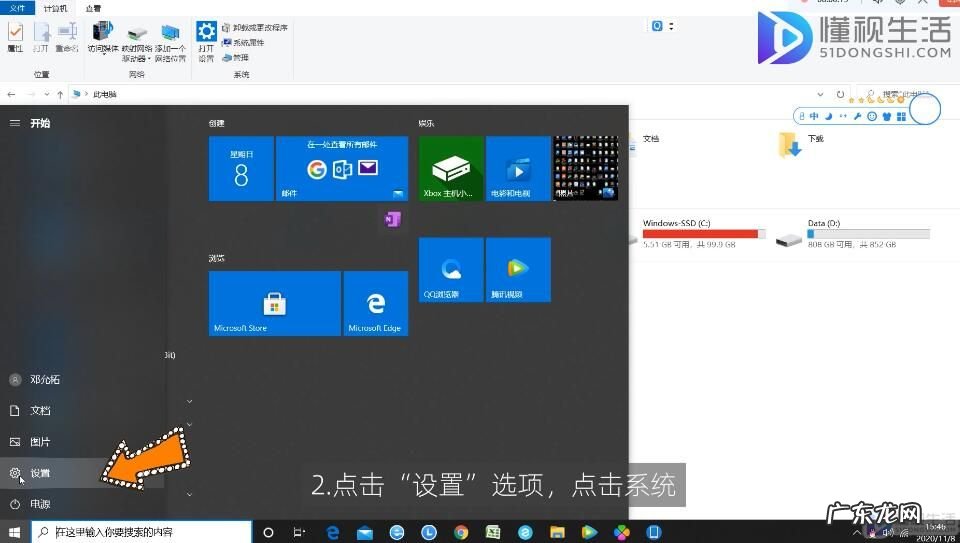Image resolution: width=960 pixels, height=543 pixels.
Task: Open the Photos tile with thumbnail grid
Action: (585, 168)
